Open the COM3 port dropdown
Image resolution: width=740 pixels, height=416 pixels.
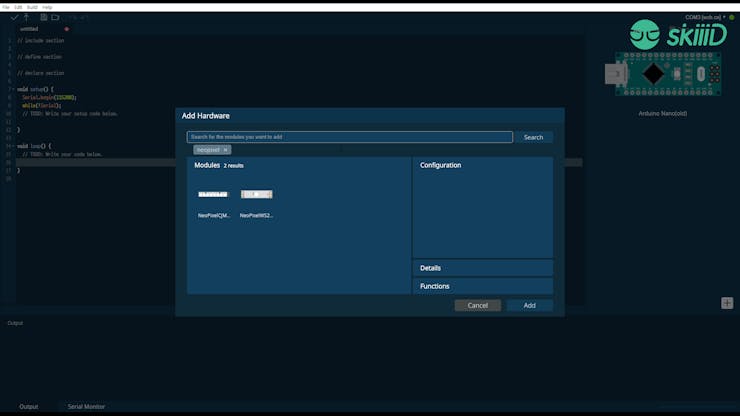[x=705, y=17]
